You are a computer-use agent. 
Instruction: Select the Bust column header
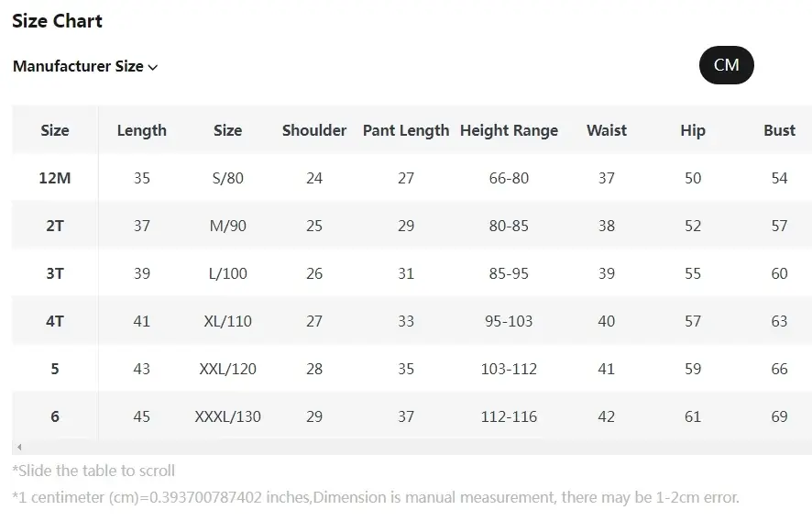click(x=779, y=130)
